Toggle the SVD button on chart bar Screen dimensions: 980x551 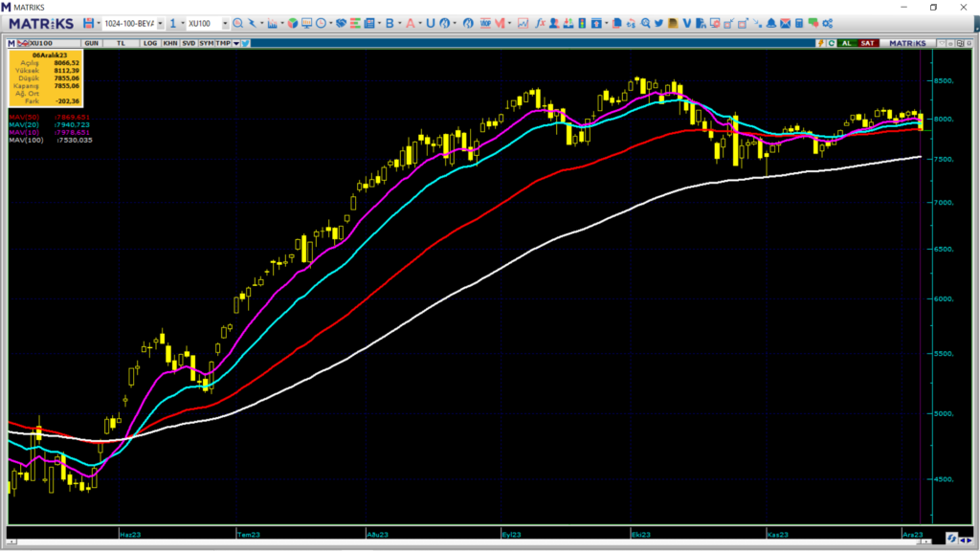coord(189,43)
